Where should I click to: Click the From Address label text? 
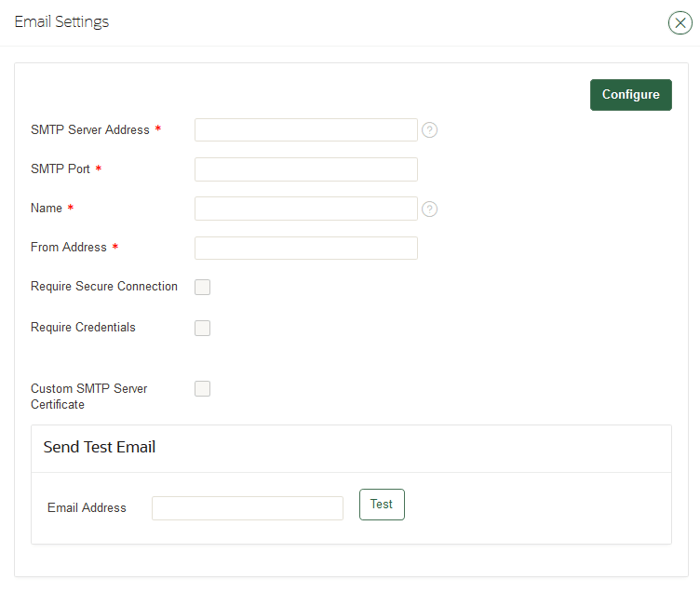pyautogui.click(x=68, y=248)
